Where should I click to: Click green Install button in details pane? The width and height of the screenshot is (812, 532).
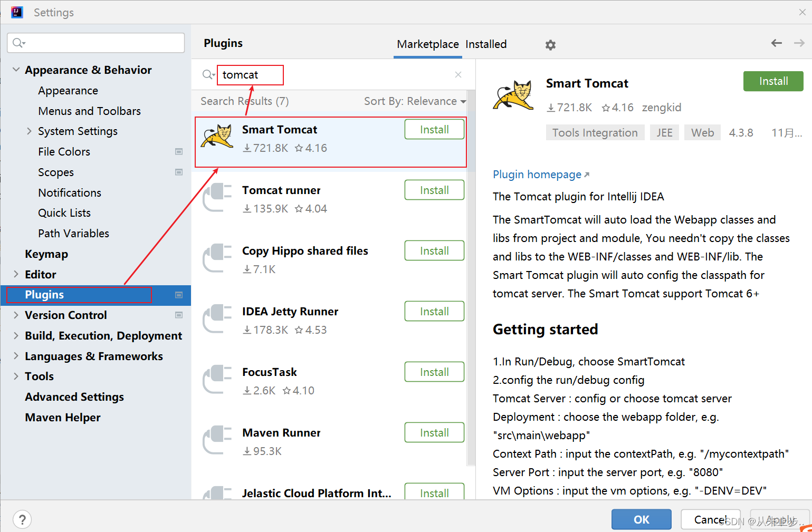[773, 81]
